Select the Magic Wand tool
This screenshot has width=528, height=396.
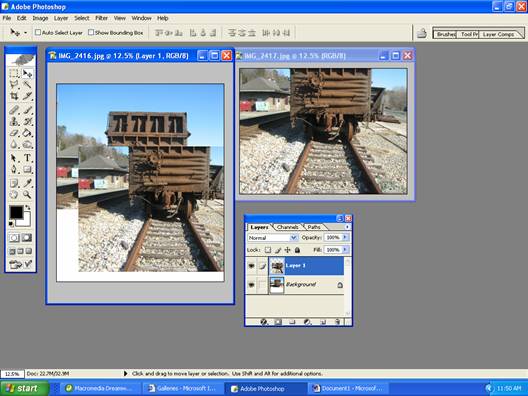[27, 84]
